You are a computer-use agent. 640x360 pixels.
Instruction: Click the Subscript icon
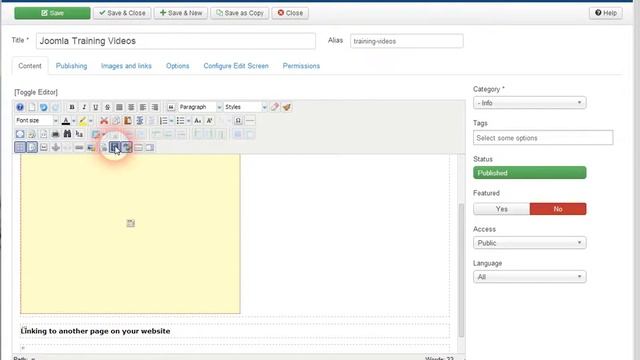pyautogui.click(x=198, y=121)
